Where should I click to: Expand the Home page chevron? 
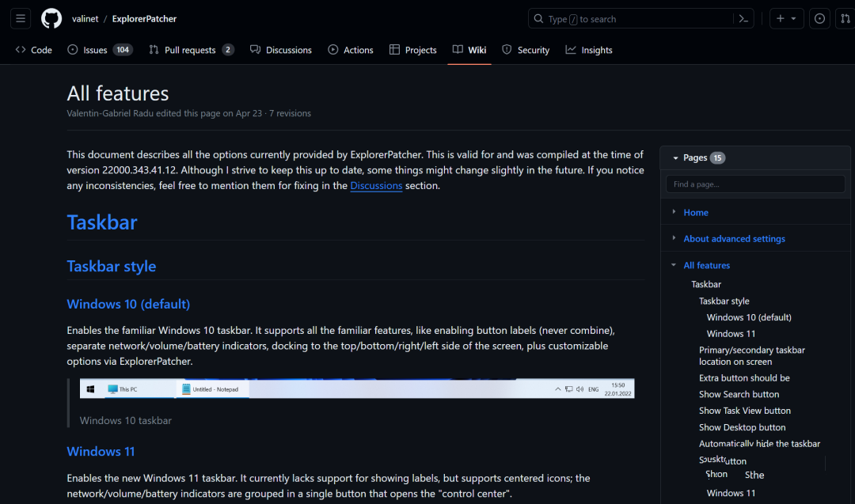pyautogui.click(x=674, y=212)
